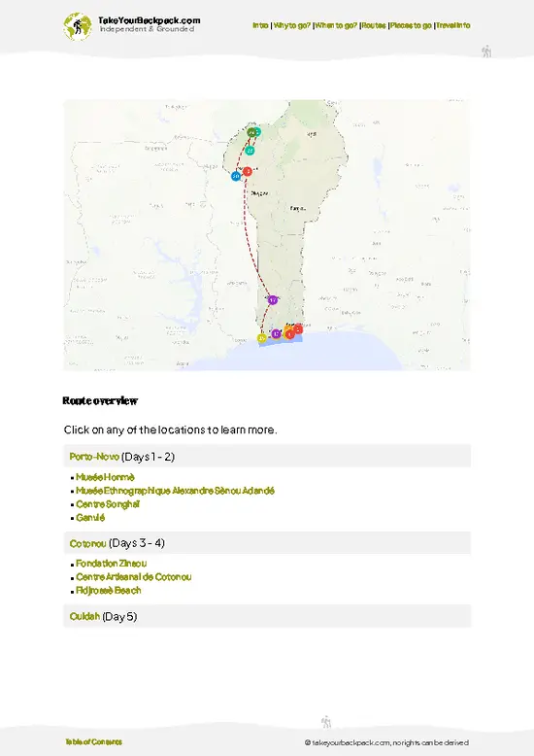Open the Fondation Zinsou link

(112, 564)
